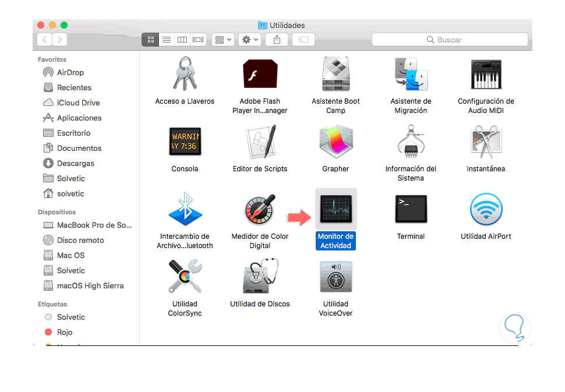Click the Favoritos section header
The width and height of the screenshot is (565, 392).
point(52,59)
